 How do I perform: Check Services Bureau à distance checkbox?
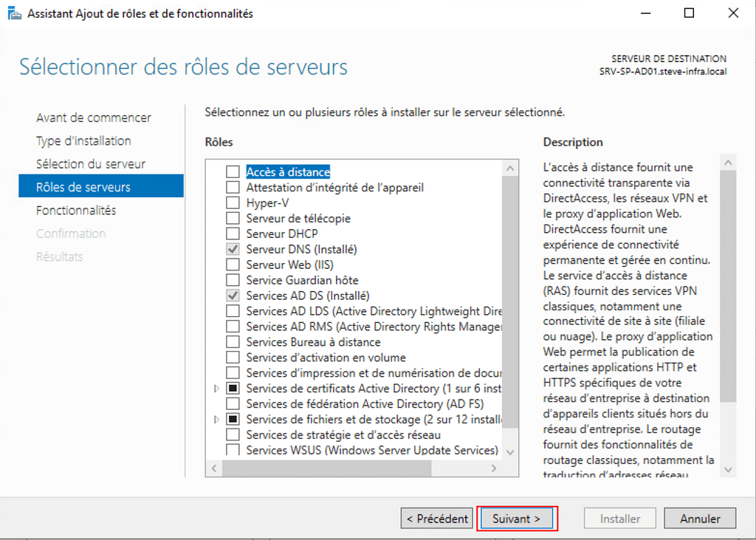233,342
